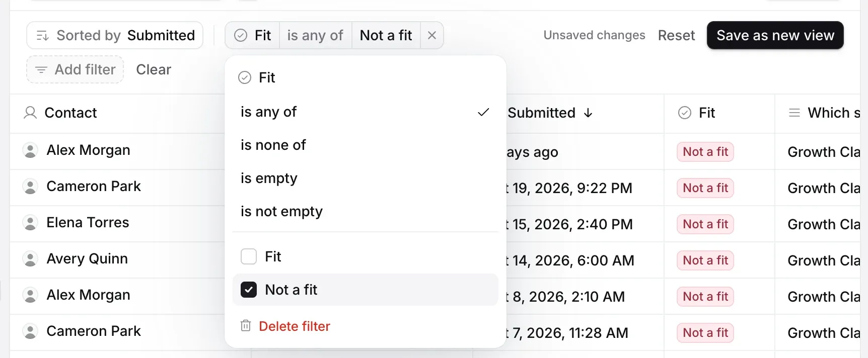The image size is (868, 358).
Task: Click Not a fit tag in 11:28 AM row
Action: [705, 333]
